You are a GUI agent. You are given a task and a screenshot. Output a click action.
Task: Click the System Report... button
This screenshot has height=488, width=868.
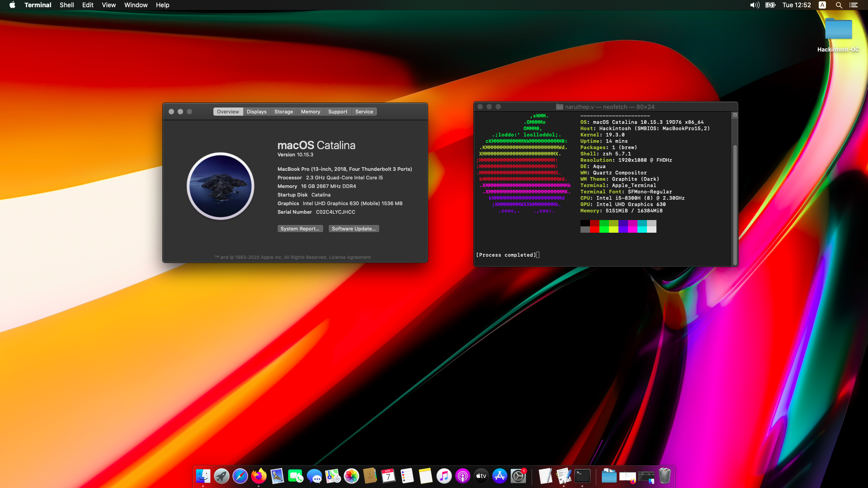[x=300, y=229]
